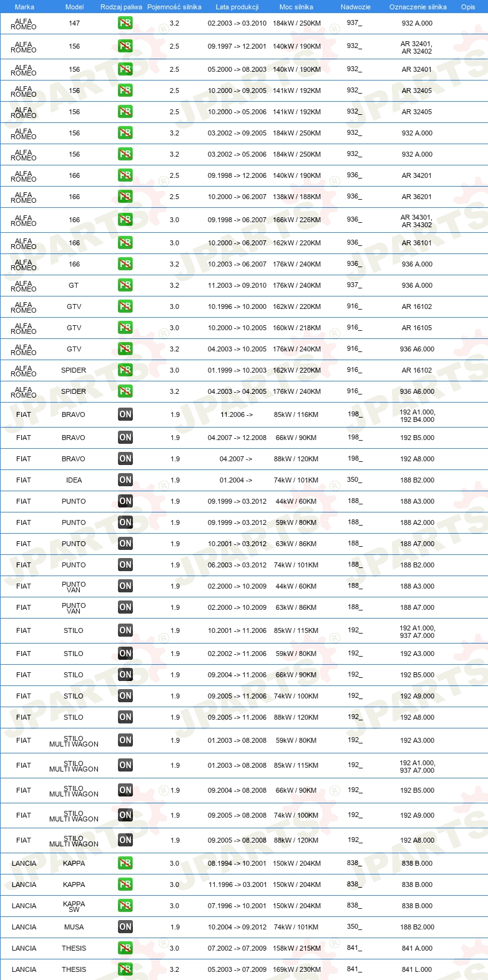
Task: Select production years 10.1996 -> 10.2000
Action: (x=237, y=306)
